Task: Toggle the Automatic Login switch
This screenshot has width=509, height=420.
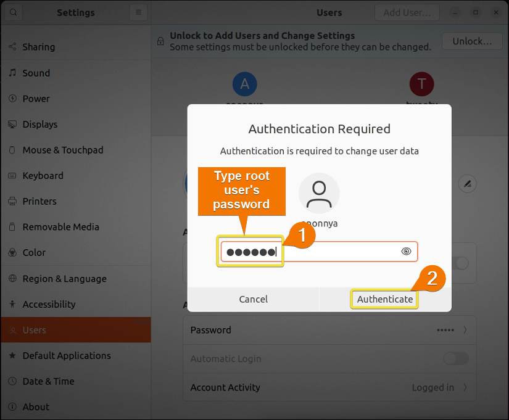Action: [x=456, y=359]
